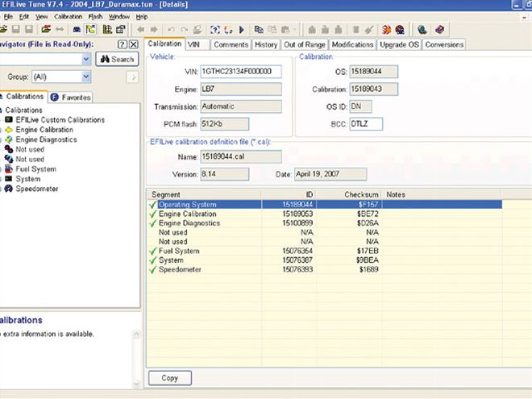The image size is (532, 399).
Task: Click the Engine Calibration yellow tree icon
Action: [x=9, y=130]
